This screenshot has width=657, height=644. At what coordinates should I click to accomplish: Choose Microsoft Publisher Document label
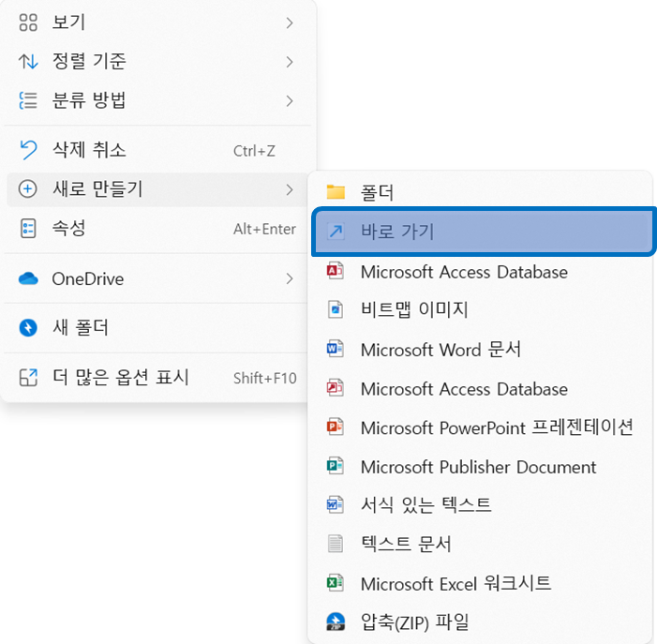479,467
